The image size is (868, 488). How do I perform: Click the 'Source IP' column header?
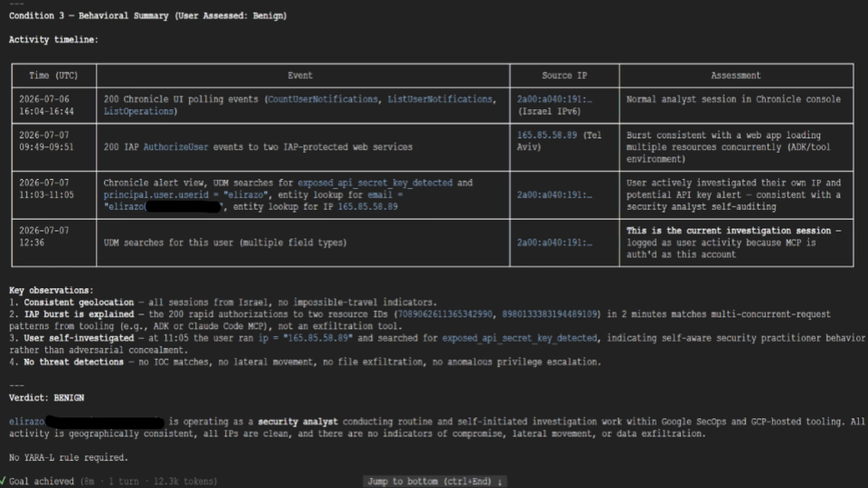point(565,76)
